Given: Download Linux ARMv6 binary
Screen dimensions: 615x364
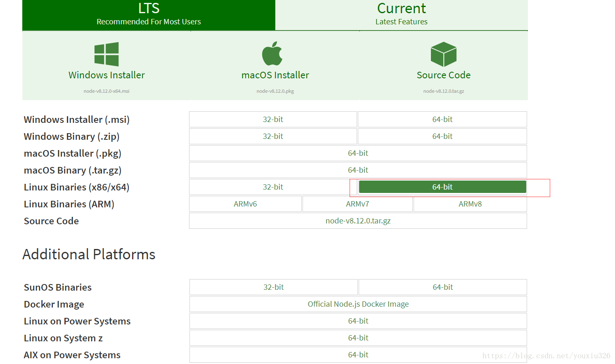Looking at the screenshot, I should coord(245,204).
